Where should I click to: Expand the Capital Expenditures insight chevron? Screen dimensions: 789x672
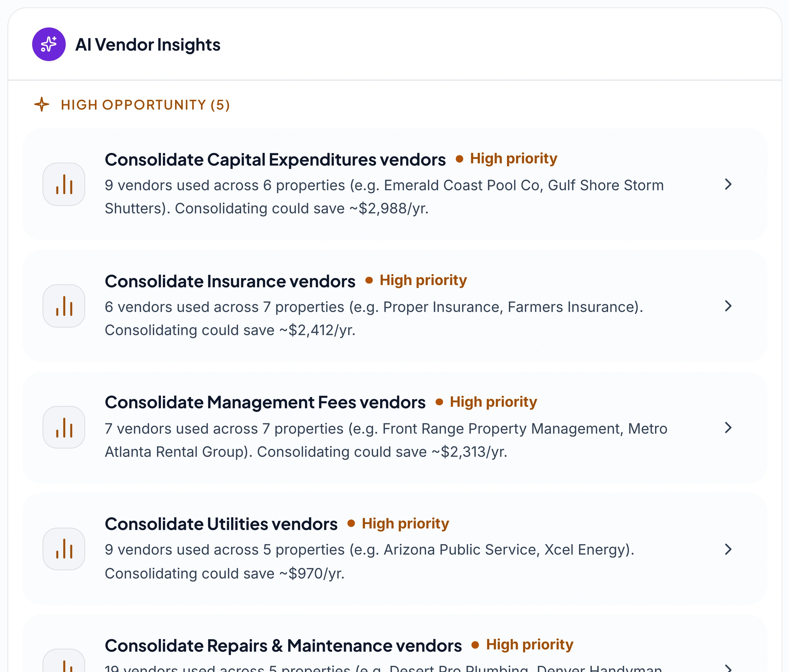coord(728,184)
